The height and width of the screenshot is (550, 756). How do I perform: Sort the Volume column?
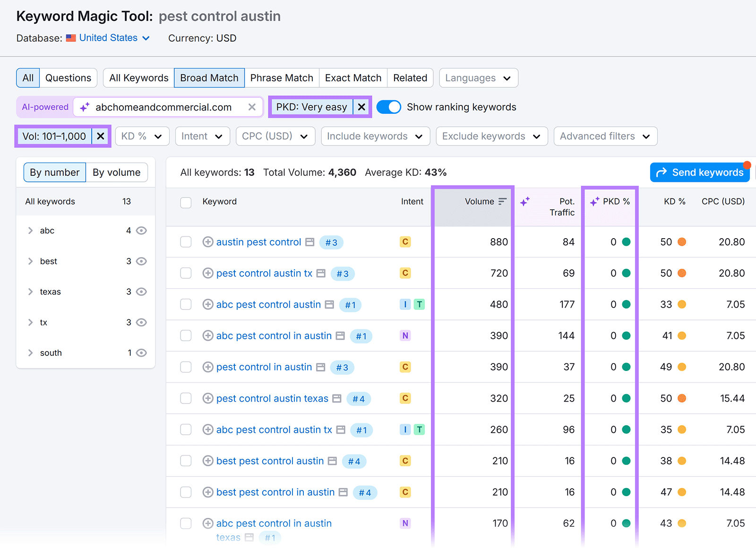(x=500, y=201)
